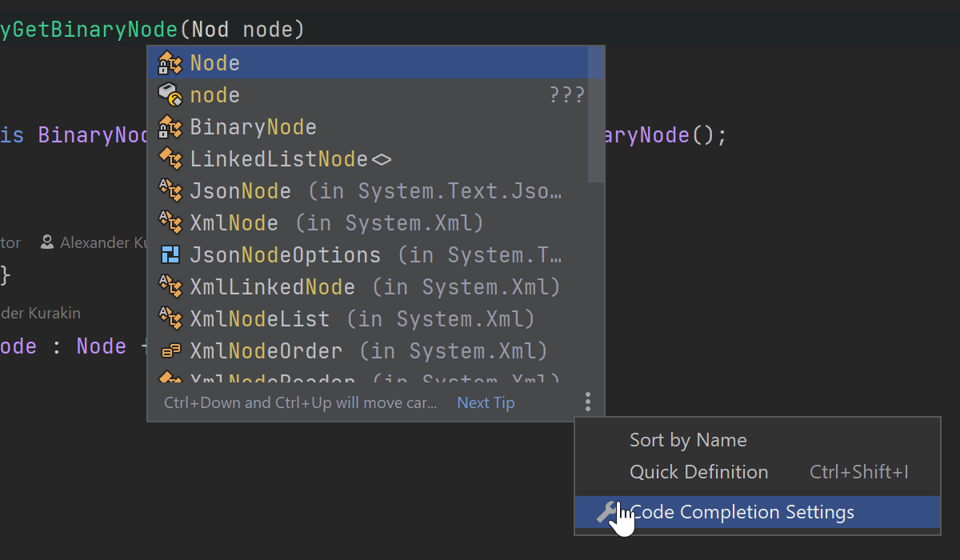The width and height of the screenshot is (960, 560).
Task: Open the three-dot completion options menu
Action: [588, 402]
